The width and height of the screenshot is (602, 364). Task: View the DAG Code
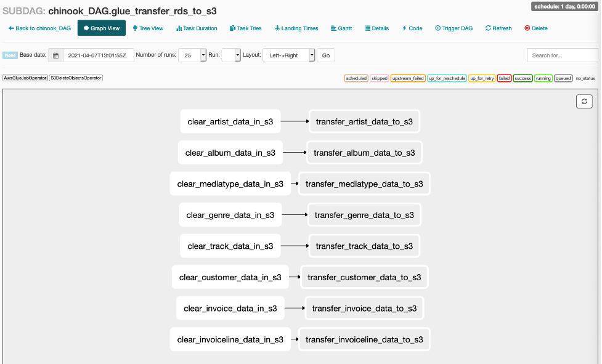[x=412, y=28]
